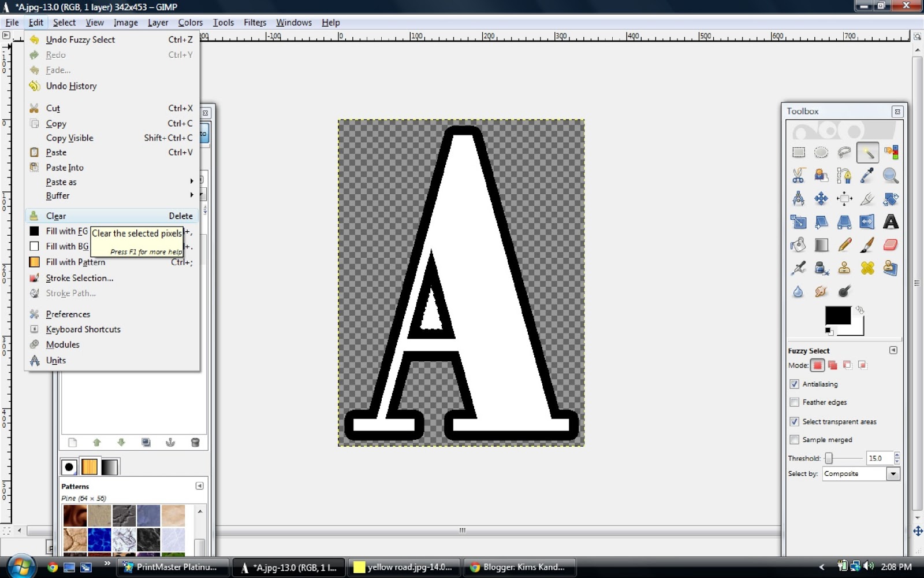Open Stroke Selection dialog

(112, 278)
